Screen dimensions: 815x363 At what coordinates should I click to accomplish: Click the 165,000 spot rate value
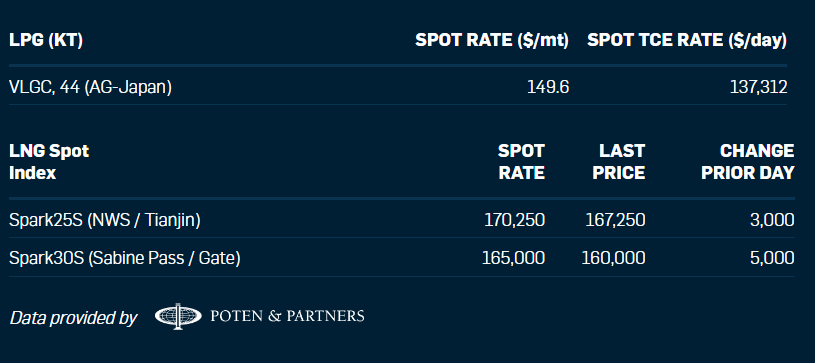[x=514, y=257]
